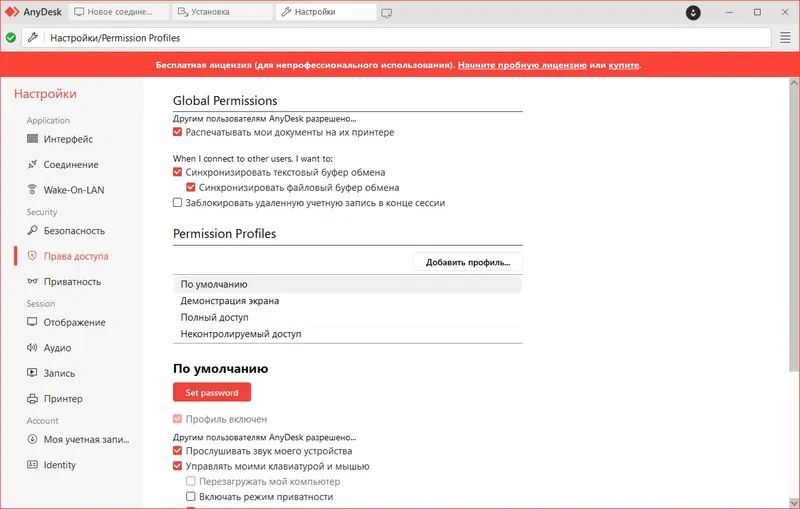Screen dimensions: 800x509
Task: Open Wake-On-LAN settings
Action: coord(74,189)
